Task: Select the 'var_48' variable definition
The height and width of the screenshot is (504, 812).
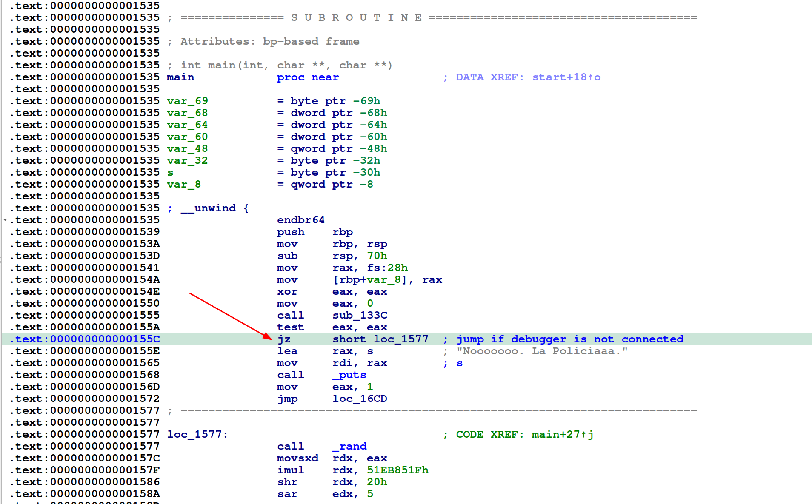Action: tap(187, 148)
